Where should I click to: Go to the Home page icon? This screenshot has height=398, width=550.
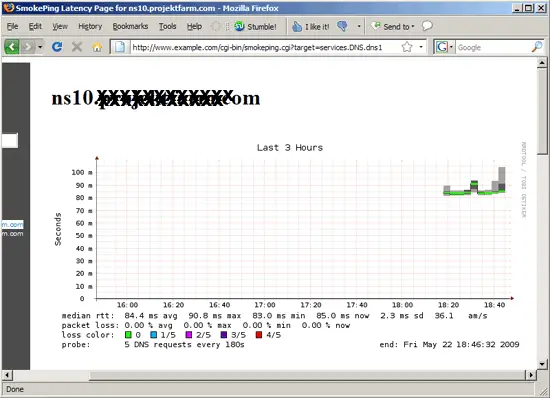click(97, 47)
